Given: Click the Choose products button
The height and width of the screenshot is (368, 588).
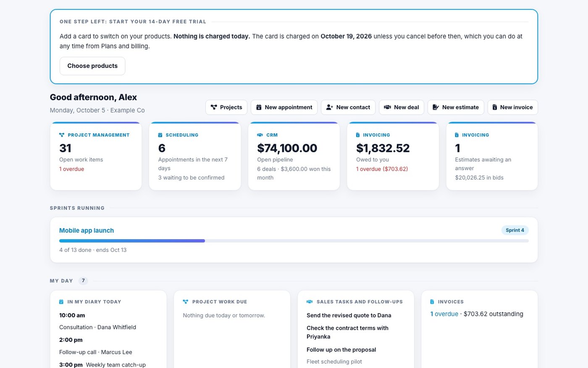Looking at the screenshot, I should (x=92, y=66).
